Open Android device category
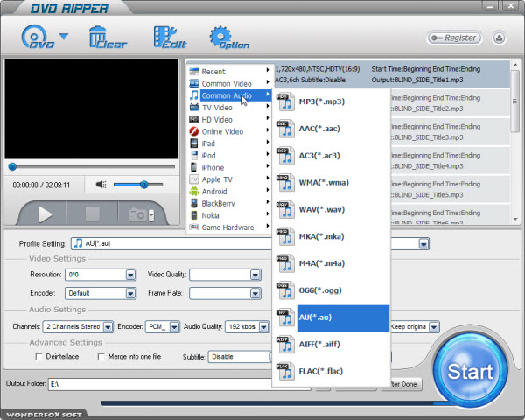The width and height of the screenshot is (525, 420). [x=229, y=192]
